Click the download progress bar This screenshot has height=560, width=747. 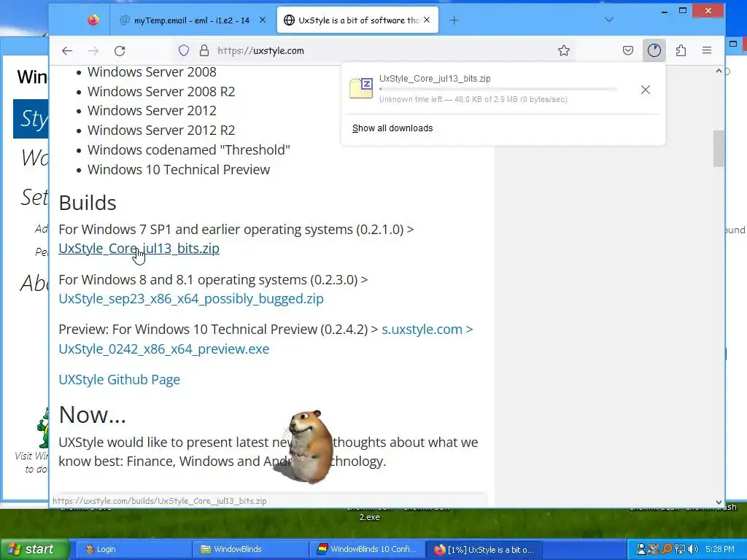[498, 89]
